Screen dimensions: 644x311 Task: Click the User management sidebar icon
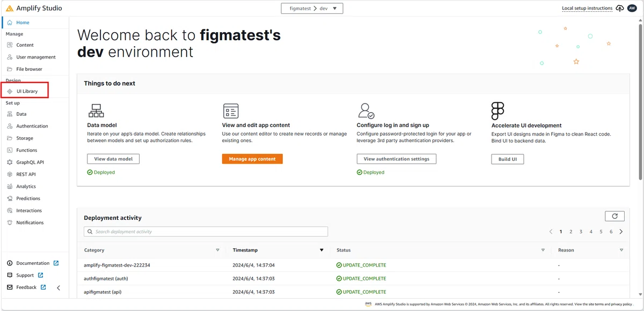pyautogui.click(x=10, y=57)
